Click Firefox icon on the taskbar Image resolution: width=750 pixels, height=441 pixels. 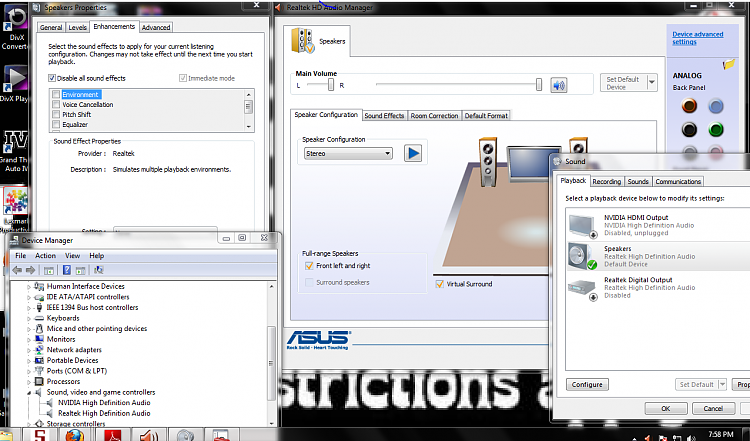click(75, 436)
